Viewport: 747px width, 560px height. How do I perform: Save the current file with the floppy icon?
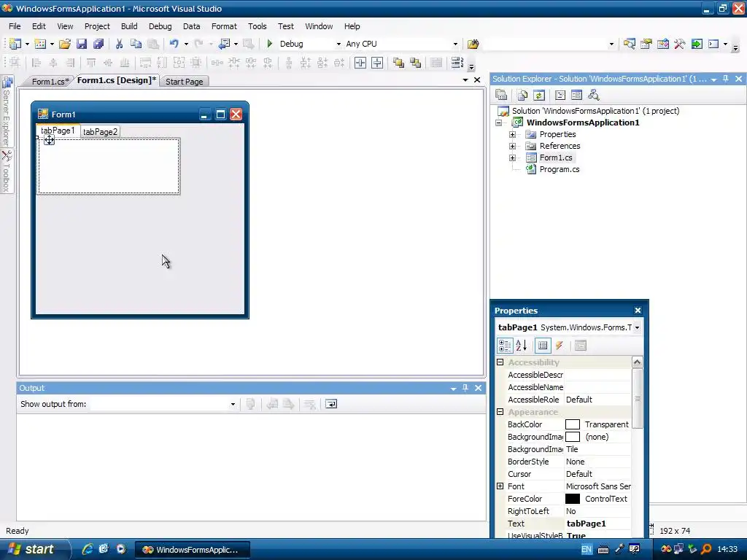[x=82, y=44]
